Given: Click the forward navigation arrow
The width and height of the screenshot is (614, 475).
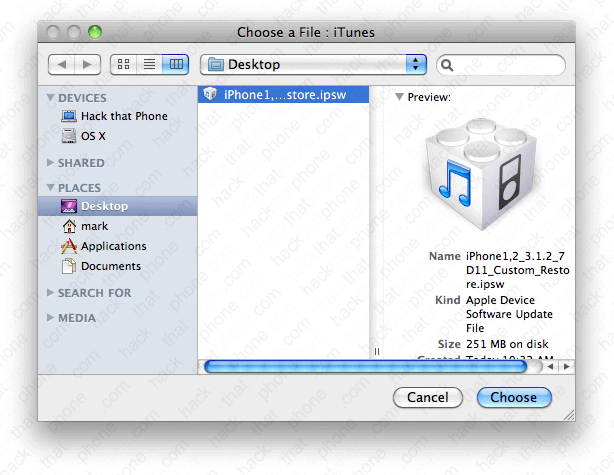Looking at the screenshot, I should [x=88, y=64].
